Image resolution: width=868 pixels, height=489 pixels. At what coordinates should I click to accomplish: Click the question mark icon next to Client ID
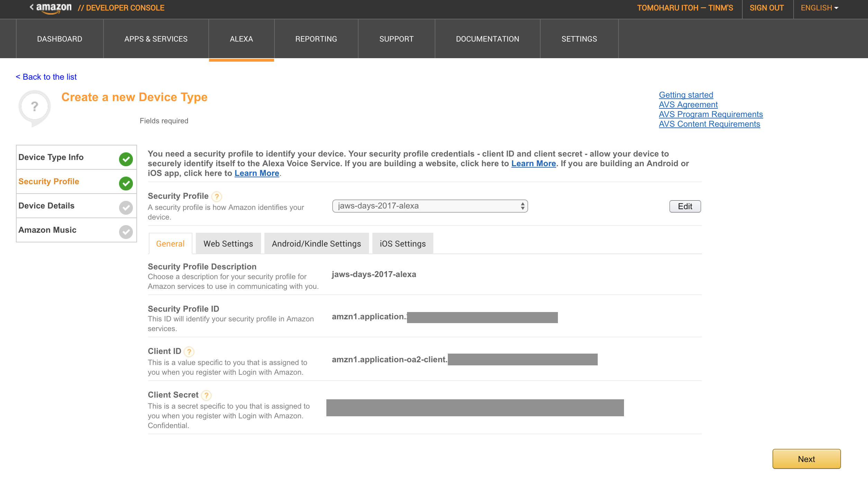[189, 351]
